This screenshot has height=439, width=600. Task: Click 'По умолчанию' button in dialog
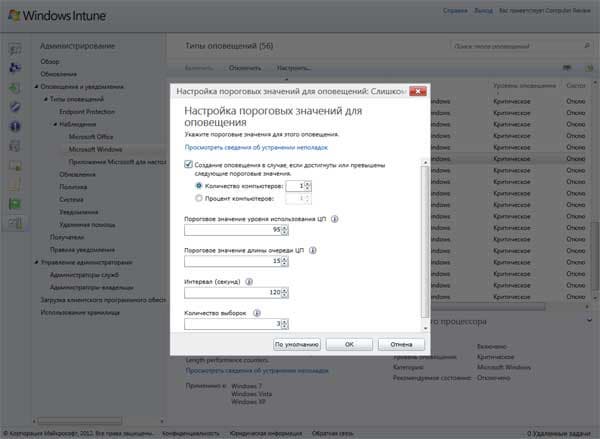(297, 344)
